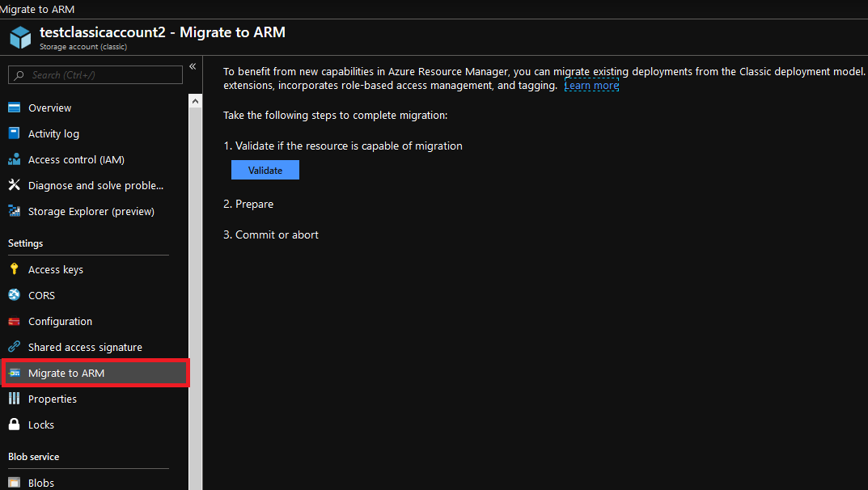
Task: Click the sidebar vertical scrollbar track
Action: point(195,298)
